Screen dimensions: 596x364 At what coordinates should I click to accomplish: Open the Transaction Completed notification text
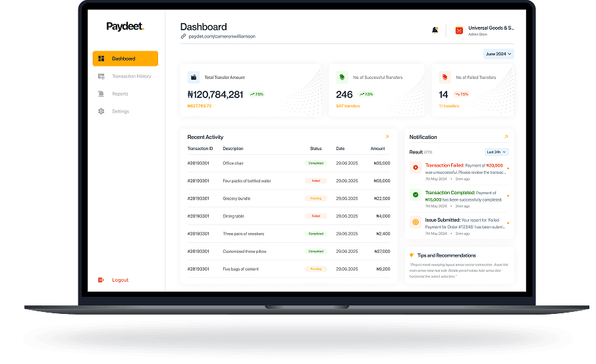[x=464, y=196]
